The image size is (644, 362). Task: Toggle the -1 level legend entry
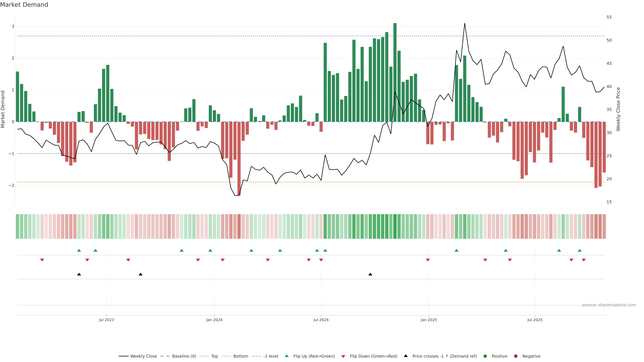pyautogui.click(x=271, y=356)
